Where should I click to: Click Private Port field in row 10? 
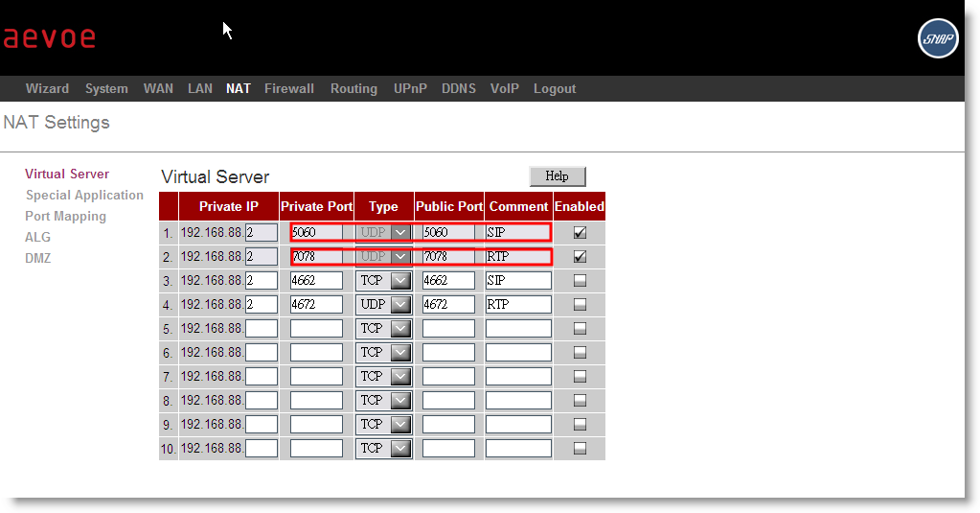(x=316, y=449)
